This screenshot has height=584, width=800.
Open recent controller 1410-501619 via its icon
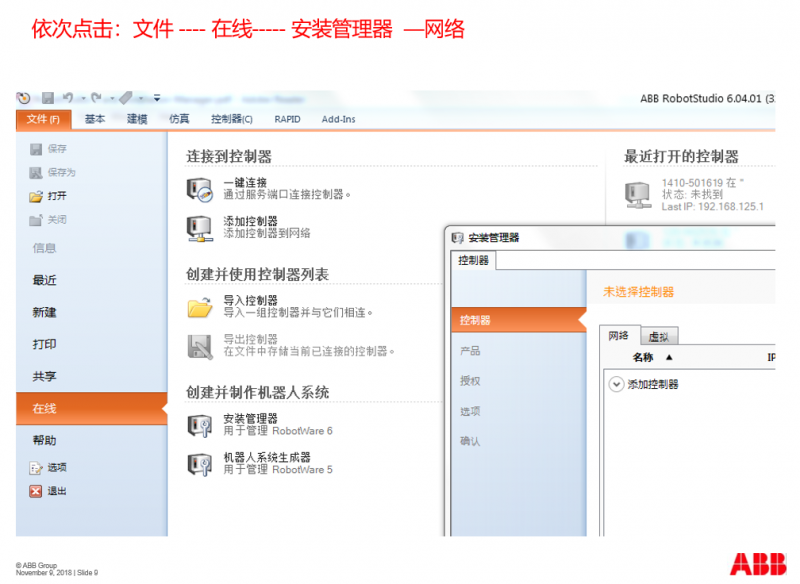638,195
